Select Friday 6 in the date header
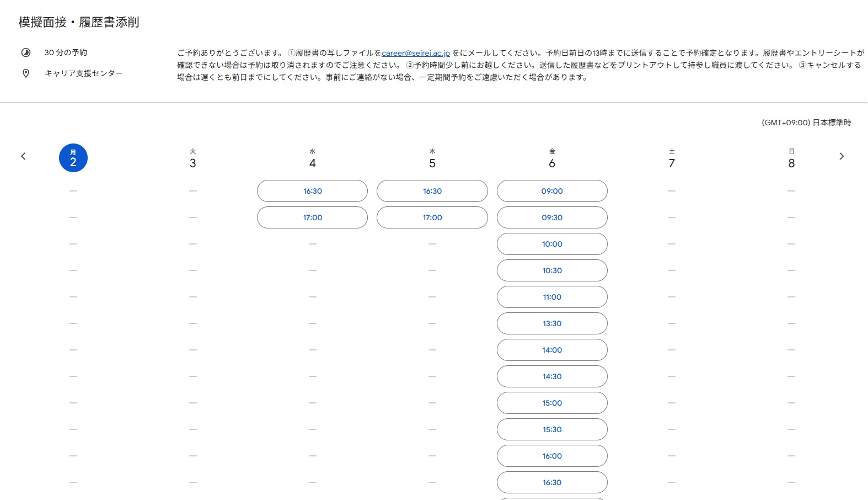The image size is (868, 500). (x=552, y=158)
